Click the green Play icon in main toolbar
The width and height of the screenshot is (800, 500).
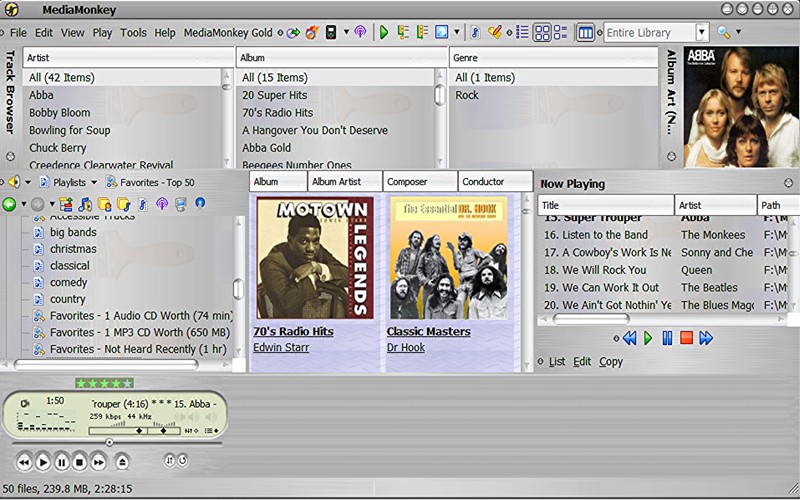pos(384,32)
